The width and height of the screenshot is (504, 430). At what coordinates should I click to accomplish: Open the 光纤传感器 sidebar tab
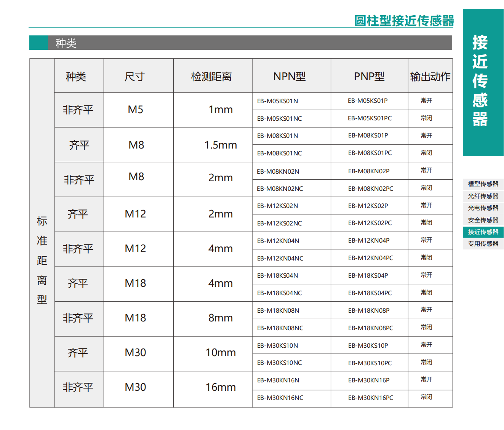tap(483, 196)
